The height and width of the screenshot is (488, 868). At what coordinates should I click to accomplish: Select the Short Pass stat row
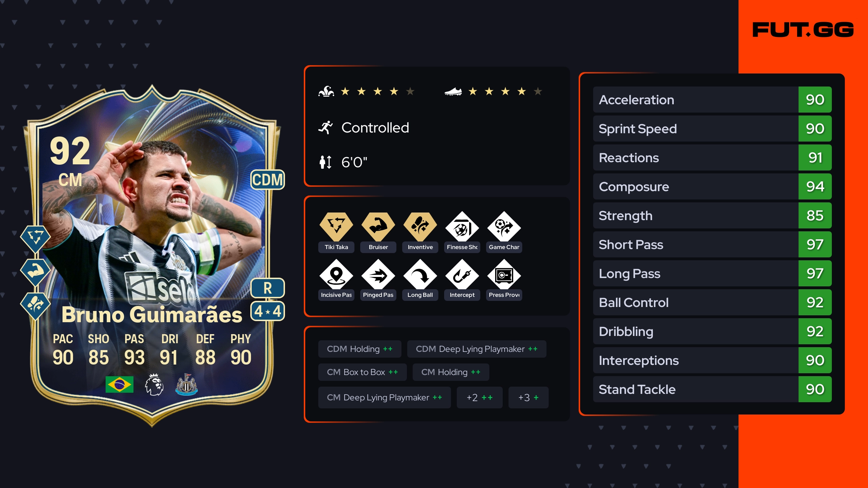(x=712, y=244)
